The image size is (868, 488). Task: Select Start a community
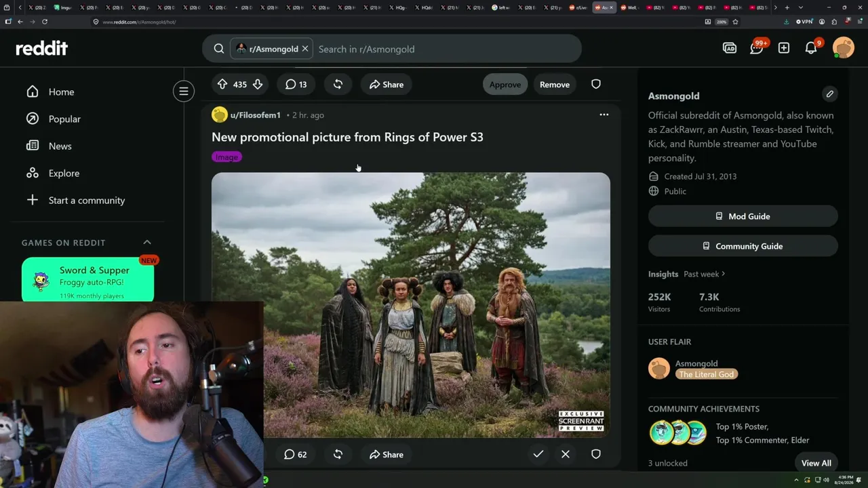87,200
